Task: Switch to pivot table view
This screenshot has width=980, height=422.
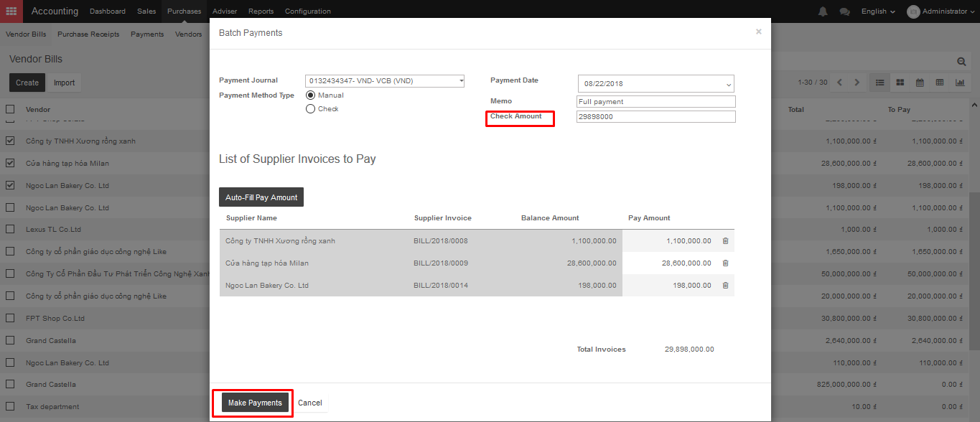Action: tap(940, 83)
